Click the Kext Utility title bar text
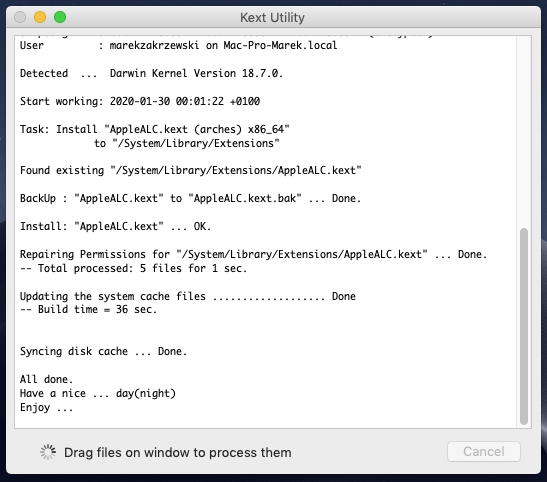The height and width of the screenshot is (482, 547). (x=272, y=17)
